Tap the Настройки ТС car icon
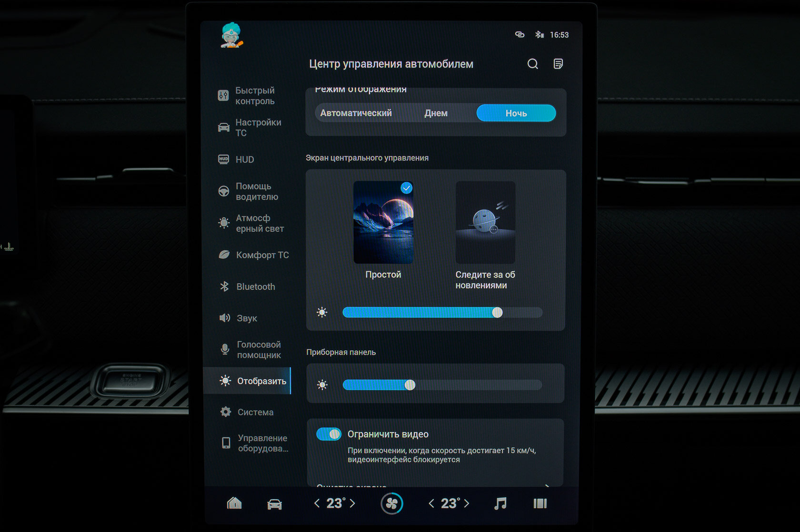Viewport: 800px width, 532px height. [x=223, y=128]
